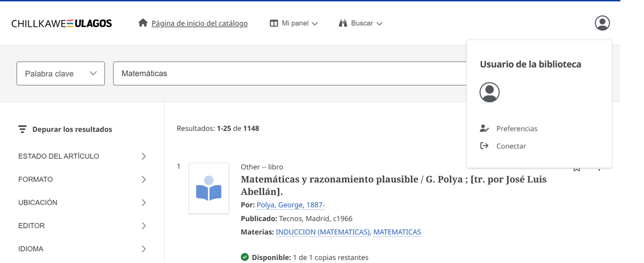Click the home icon in navigation bar
Screen dimensions: 644x263
coord(143,23)
